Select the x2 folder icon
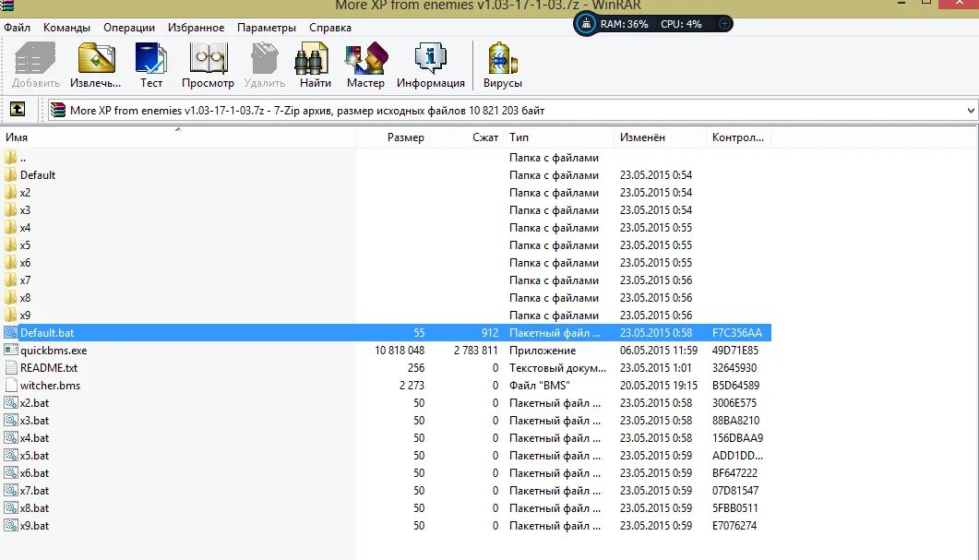This screenshot has width=979, height=560. [11, 192]
